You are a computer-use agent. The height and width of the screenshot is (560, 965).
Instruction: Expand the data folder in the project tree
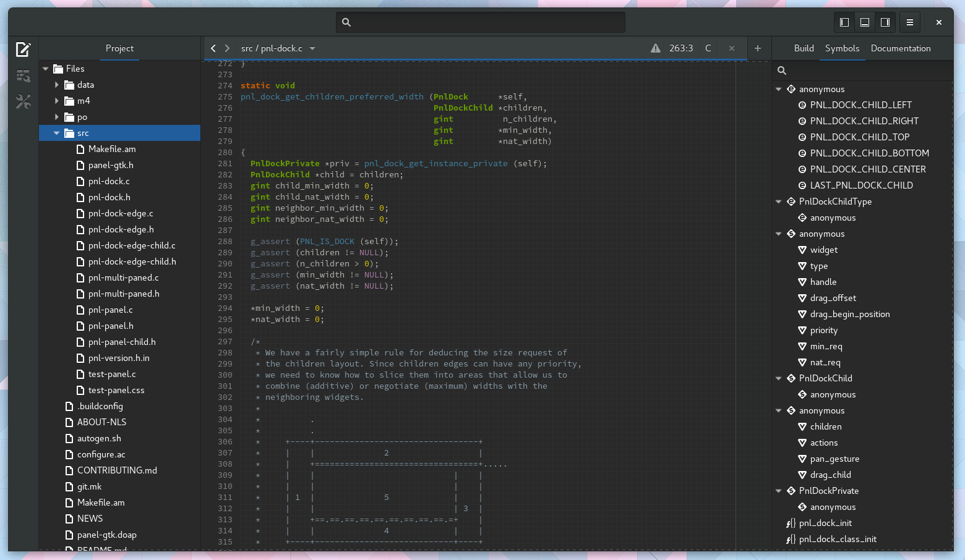[x=56, y=85]
